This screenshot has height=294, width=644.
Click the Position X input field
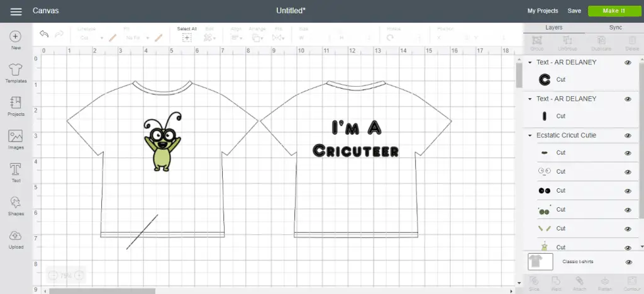455,38
